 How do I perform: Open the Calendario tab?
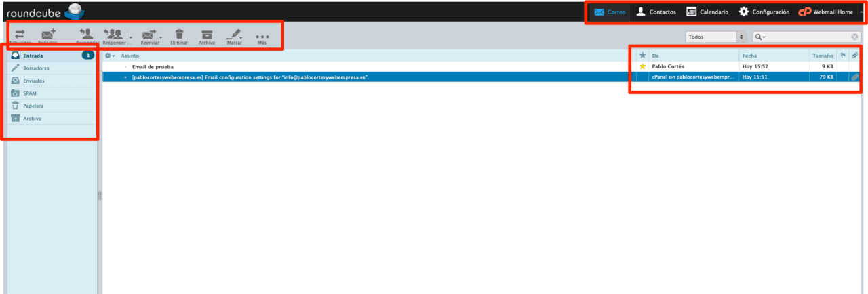pyautogui.click(x=707, y=12)
